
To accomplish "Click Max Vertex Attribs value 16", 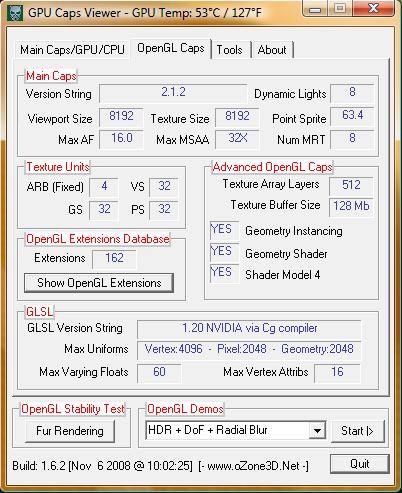I will coord(337,373).
